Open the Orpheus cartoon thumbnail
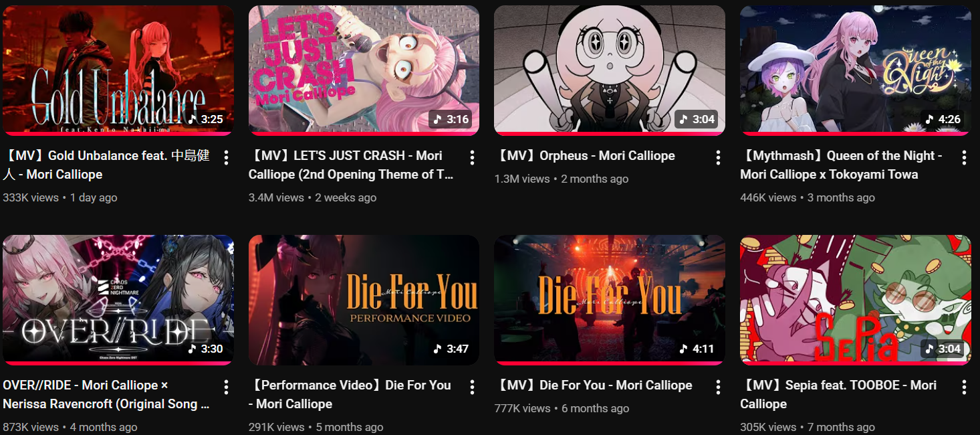The height and width of the screenshot is (435, 980). pyautogui.click(x=610, y=70)
